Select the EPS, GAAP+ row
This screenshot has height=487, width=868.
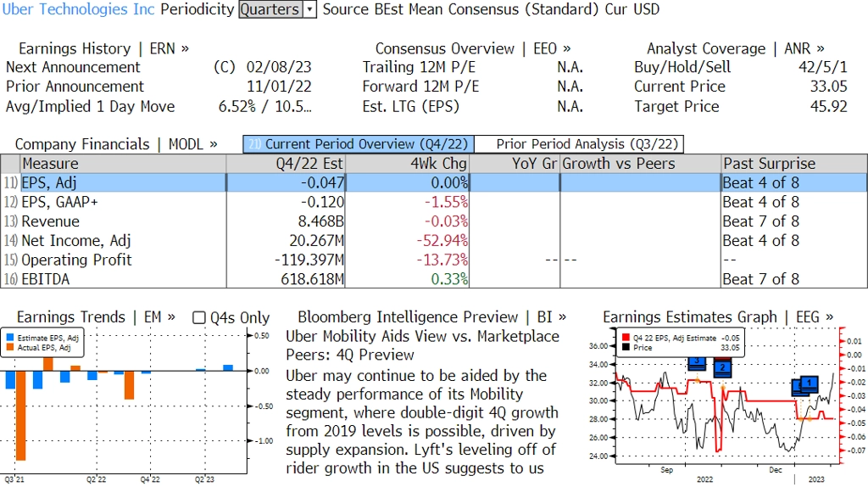tap(434, 202)
